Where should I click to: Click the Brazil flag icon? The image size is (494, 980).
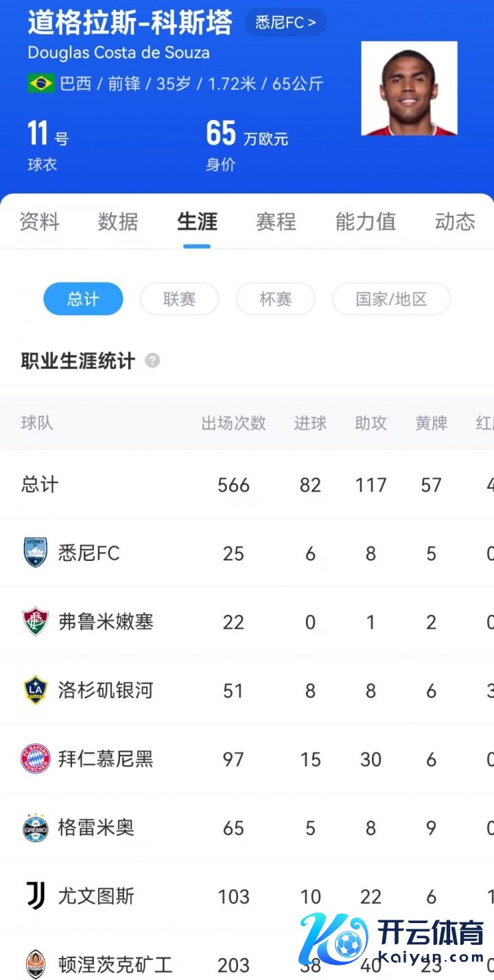41,84
